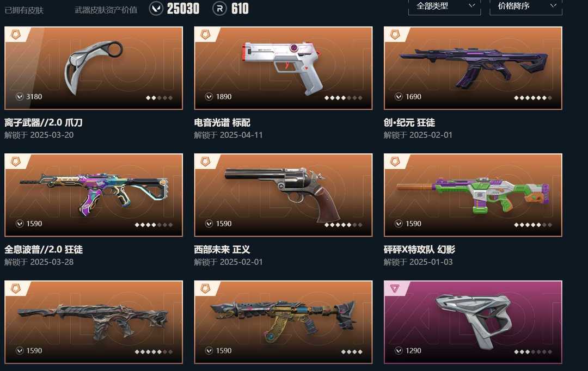Image resolution: width=588 pixels, height=371 pixels.
Task: Select the purple Vandal thumbnail priced 1690
Action: (473, 68)
